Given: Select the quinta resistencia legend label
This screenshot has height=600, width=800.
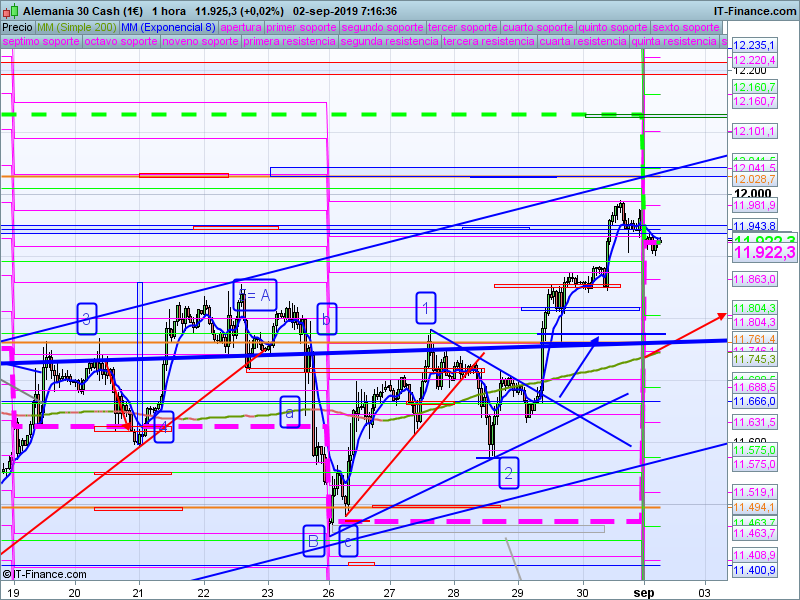Looking at the screenshot, I should 674,41.
